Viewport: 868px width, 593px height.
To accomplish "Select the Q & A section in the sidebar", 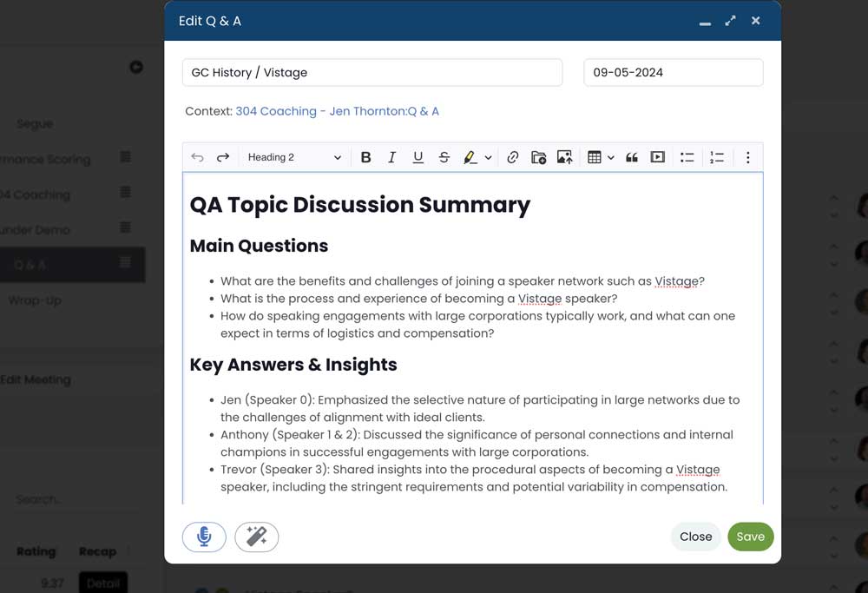I will coord(52,265).
